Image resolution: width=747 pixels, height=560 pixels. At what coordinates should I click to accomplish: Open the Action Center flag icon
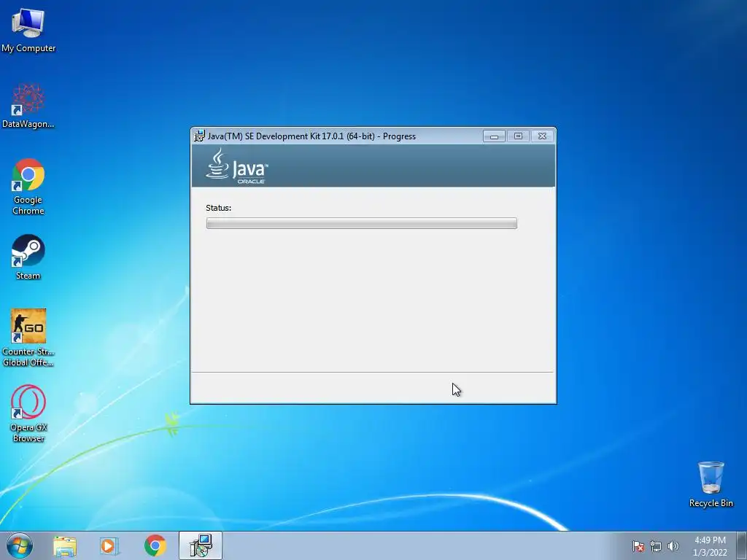[638, 546]
